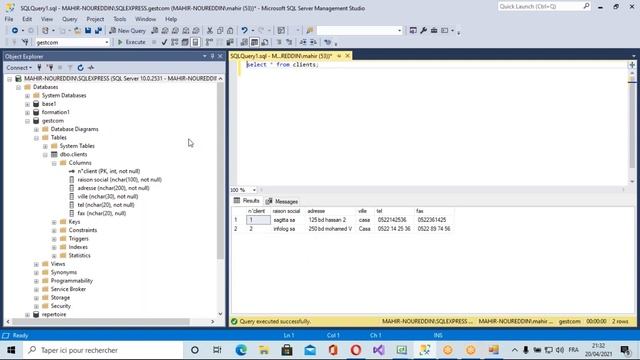640x360 pixels.
Task: Click Disconnect icon in Object Explorer
Action: [x=50, y=68]
